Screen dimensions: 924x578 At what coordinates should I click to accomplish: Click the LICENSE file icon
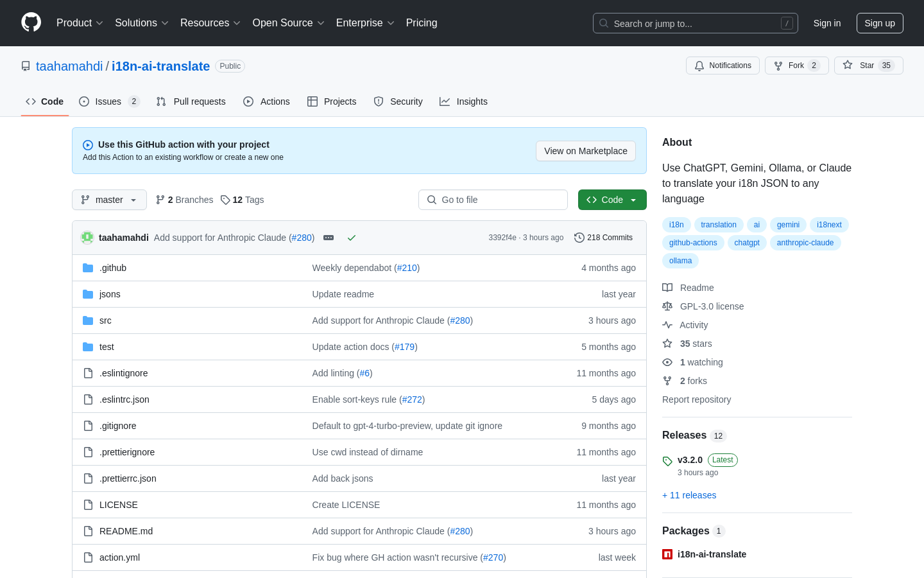pyautogui.click(x=88, y=505)
